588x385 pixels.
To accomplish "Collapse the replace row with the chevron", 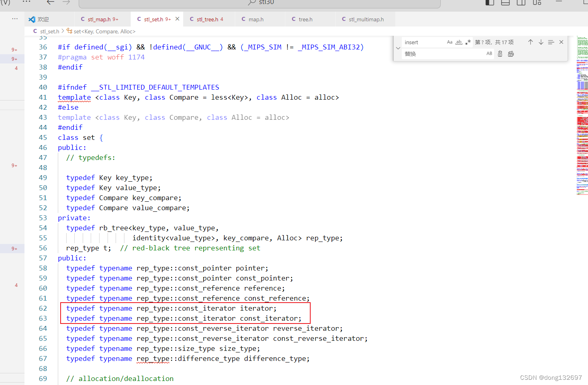I will click(398, 48).
